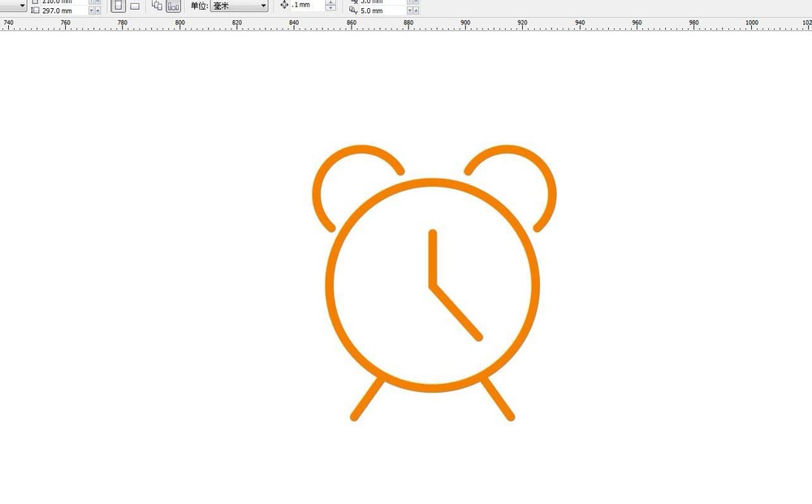Image resolution: width=812 pixels, height=504 pixels.
Task: Select portrait page orientation
Action: (x=118, y=6)
